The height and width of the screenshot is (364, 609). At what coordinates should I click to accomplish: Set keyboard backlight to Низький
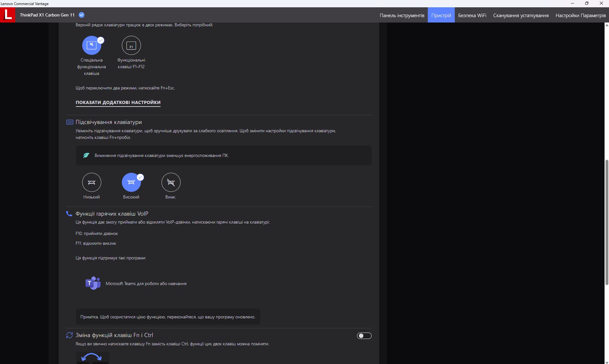pyautogui.click(x=91, y=182)
